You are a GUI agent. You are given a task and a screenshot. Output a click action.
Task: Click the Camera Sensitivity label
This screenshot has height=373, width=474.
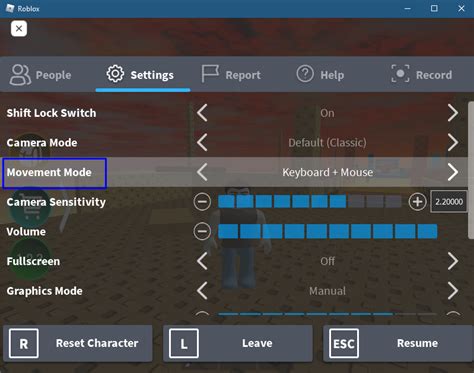click(x=56, y=202)
